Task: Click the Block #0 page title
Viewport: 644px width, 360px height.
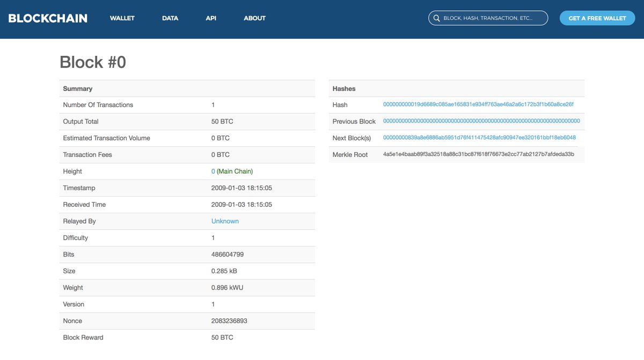Action: [92, 62]
